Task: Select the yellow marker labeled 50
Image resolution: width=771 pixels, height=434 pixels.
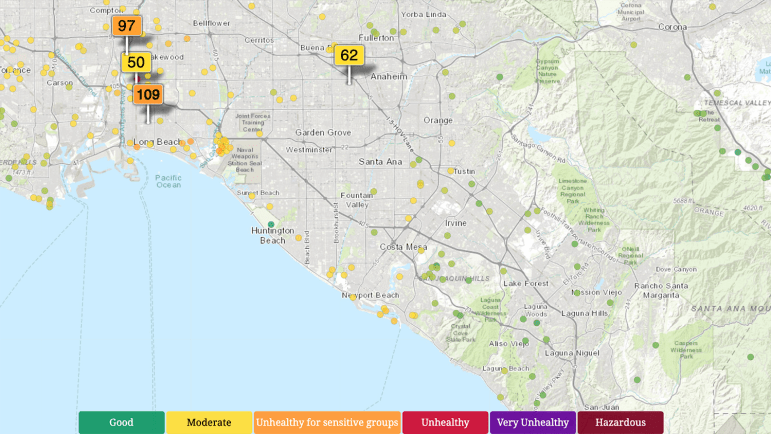Action: (136, 62)
